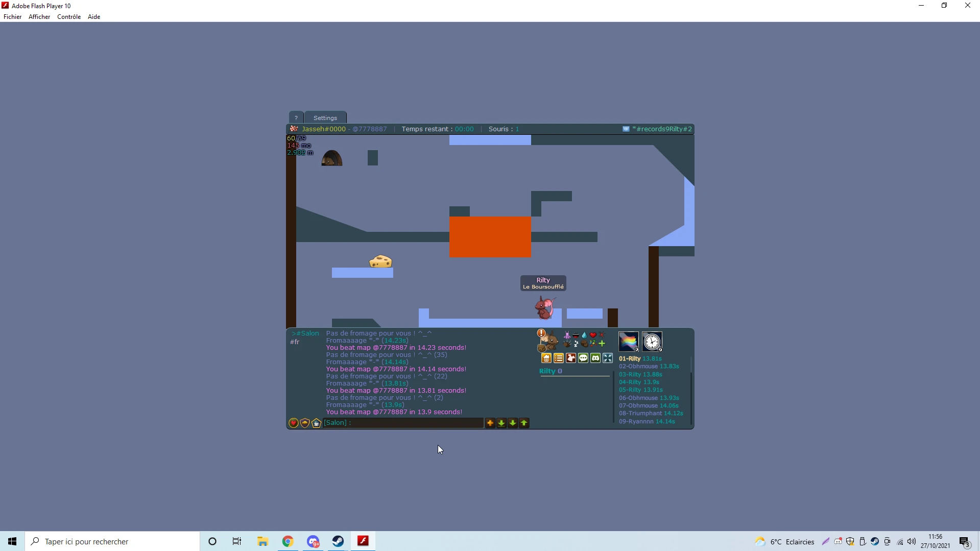This screenshot has height=551, width=980.
Task: Click the water drop cry emote
Action: click(x=584, y=336)
